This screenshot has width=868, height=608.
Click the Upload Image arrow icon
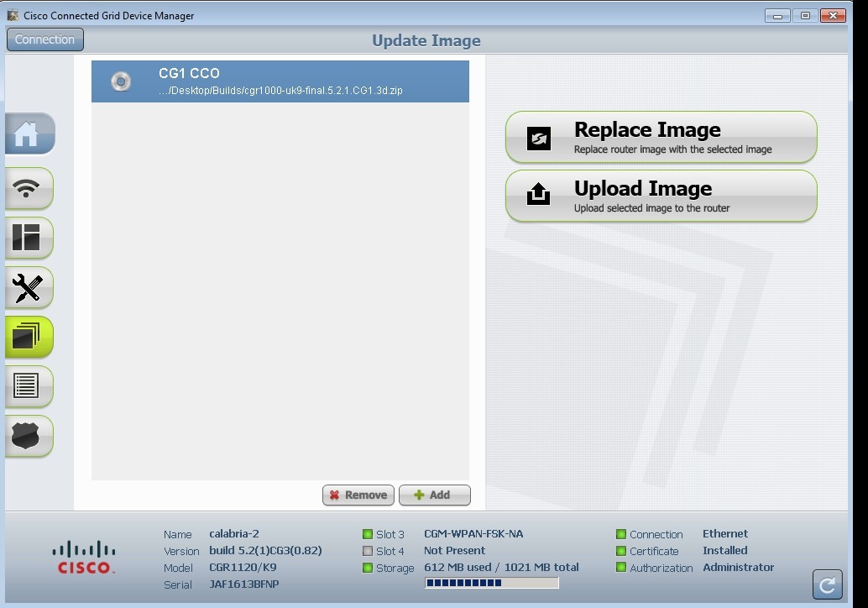pos(538,194)
